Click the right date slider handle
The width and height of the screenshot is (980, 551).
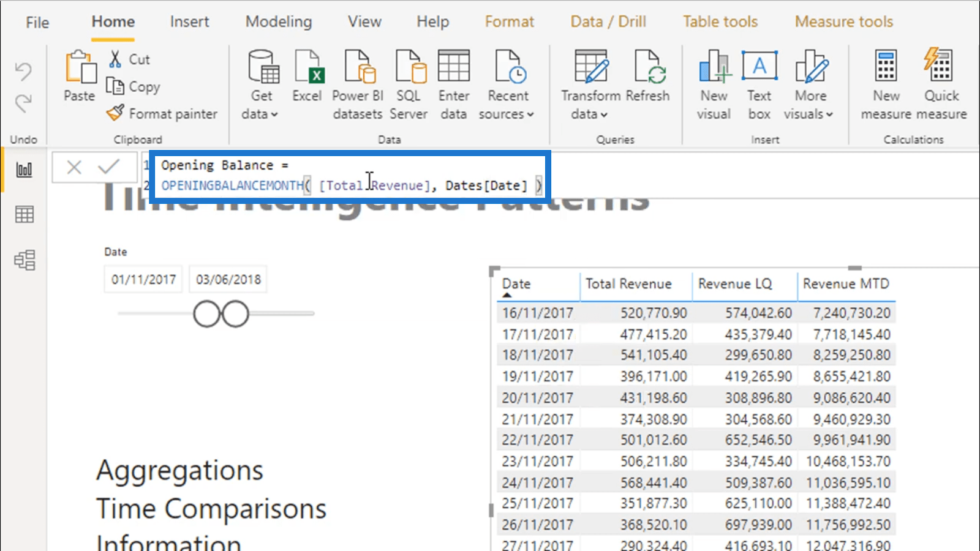click(x=235, y=314)
